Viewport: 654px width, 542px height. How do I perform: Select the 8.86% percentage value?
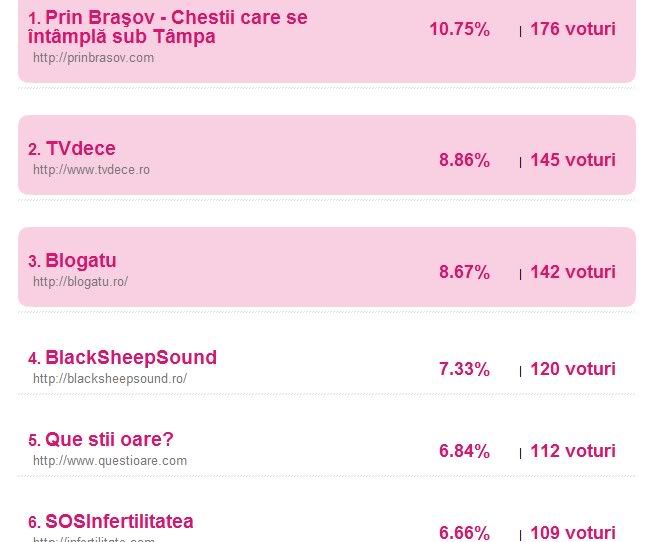coord(464,160)
